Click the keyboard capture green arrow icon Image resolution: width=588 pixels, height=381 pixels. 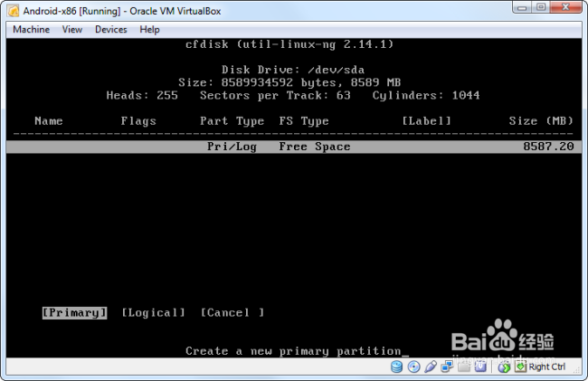(x=520, y=367)
